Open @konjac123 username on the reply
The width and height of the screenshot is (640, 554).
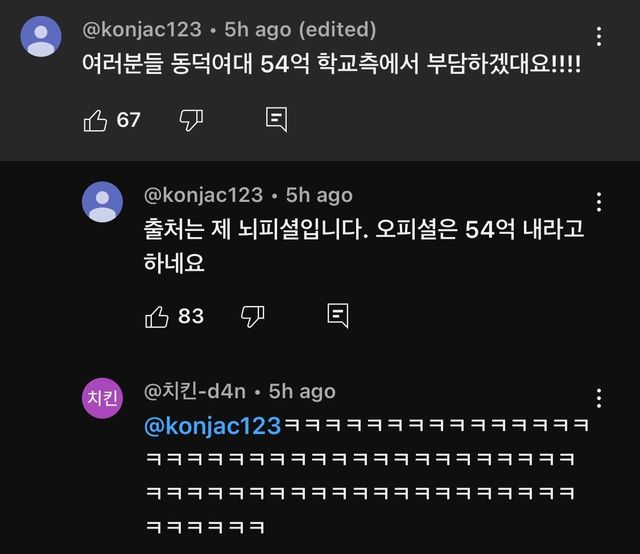click(x=203, y=194)
